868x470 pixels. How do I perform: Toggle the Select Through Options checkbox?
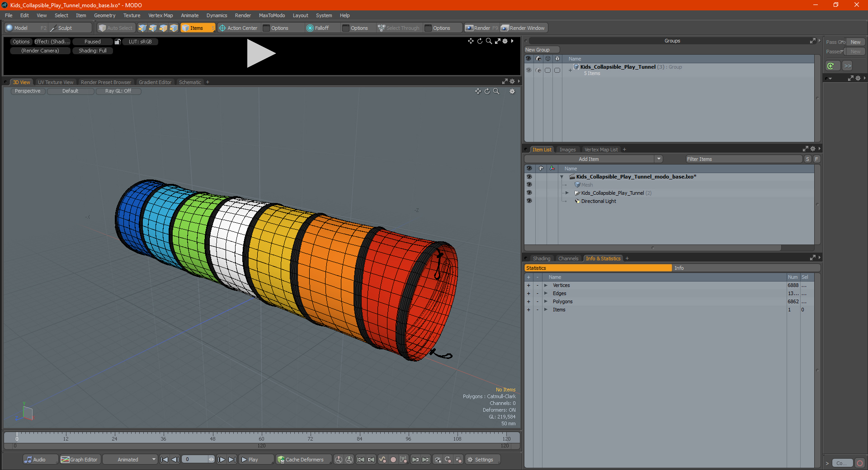point(428,28)
